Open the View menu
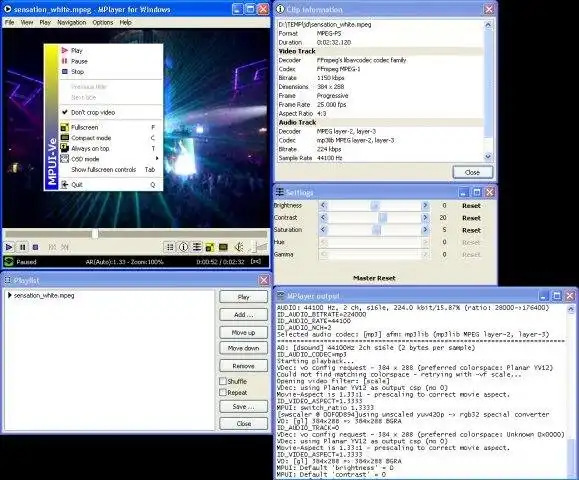The image size is (579, 480). coord(27,23)
